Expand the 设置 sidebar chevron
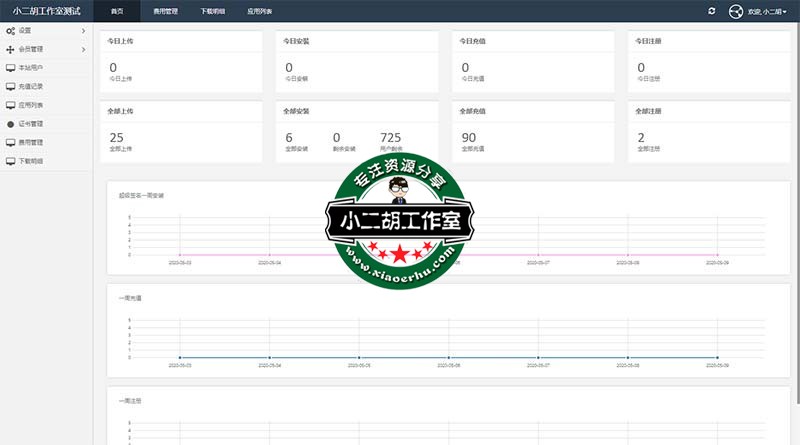Viewport: 800px width, 445px height. pyautogui.click(x=83, y=31)
